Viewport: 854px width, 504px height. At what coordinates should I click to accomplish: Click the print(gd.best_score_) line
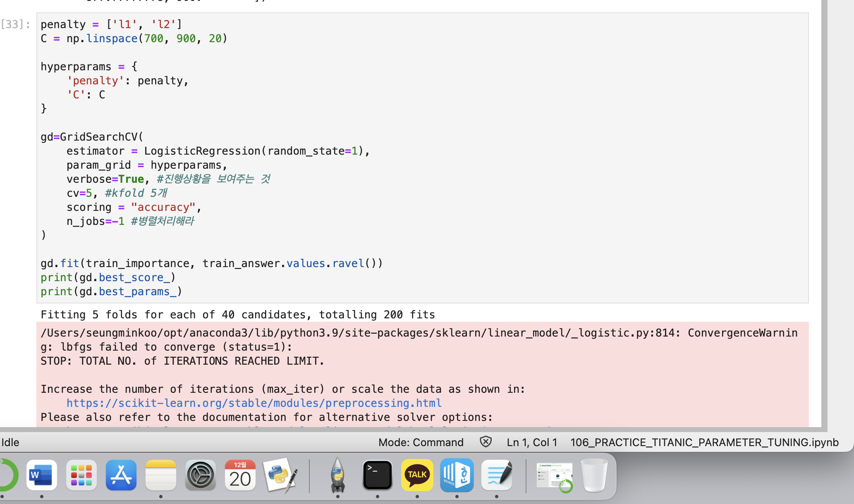(108, 277)
